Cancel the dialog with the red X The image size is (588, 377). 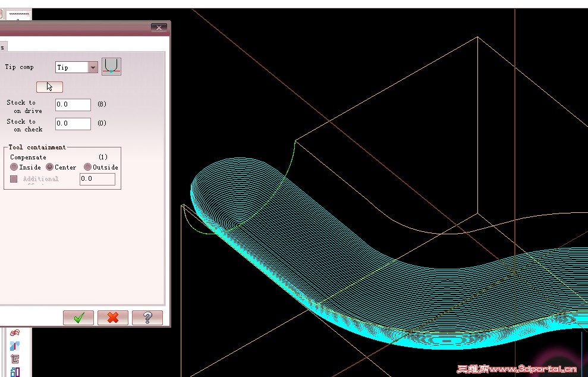click(113, 318)
